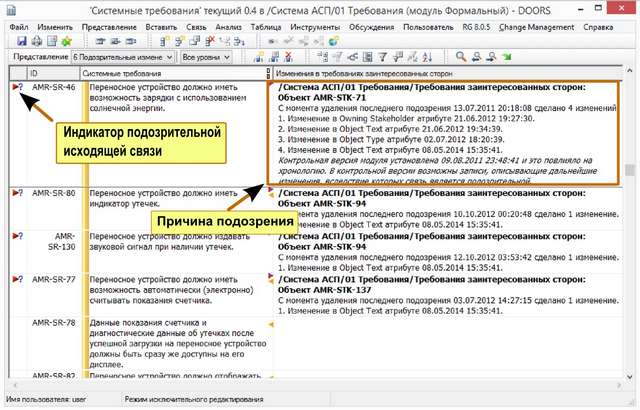Click Режим исключительного редактирования status text
Viewport: 640px width, 410px height.
coord(194,399)
